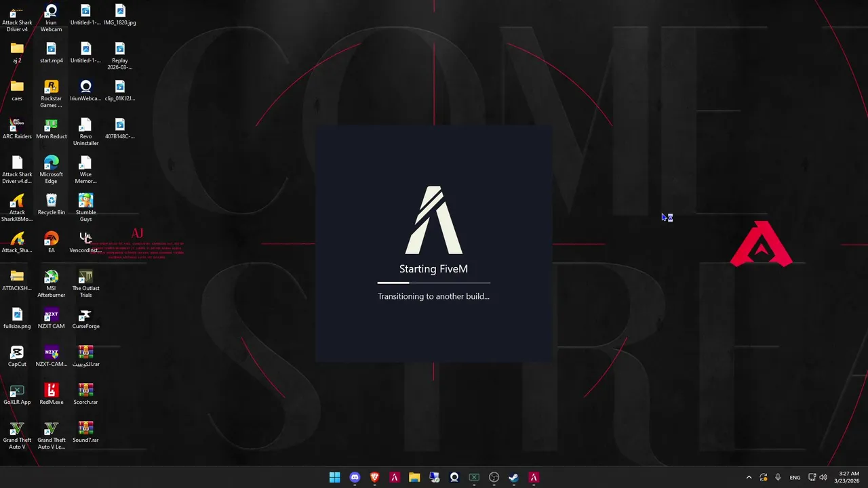Click the 'Transitioning to another build...' status text
Viewport: 868px width, 488px height.
[x=433, y=296]
